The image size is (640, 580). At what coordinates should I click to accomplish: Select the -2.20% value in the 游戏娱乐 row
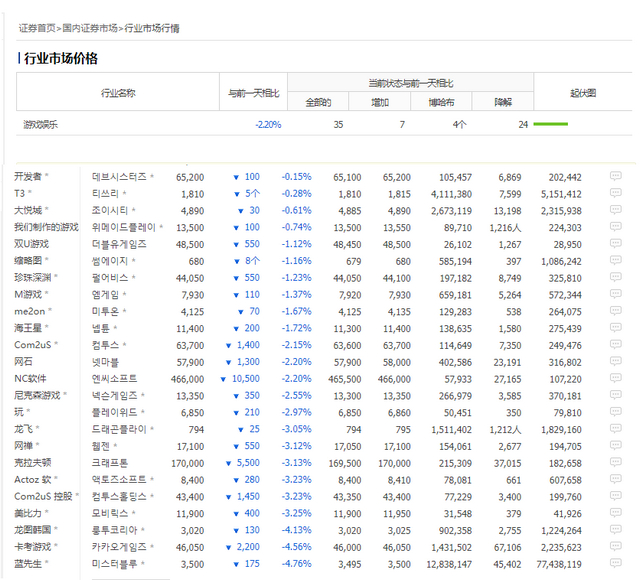pyautogui.click(x=268, y=124)
